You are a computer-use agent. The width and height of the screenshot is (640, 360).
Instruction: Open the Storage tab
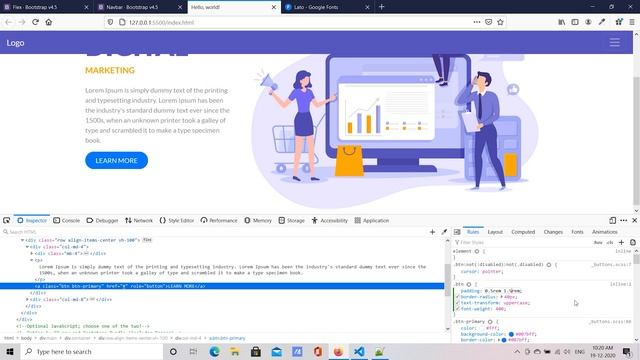click(x=291, y=220)
